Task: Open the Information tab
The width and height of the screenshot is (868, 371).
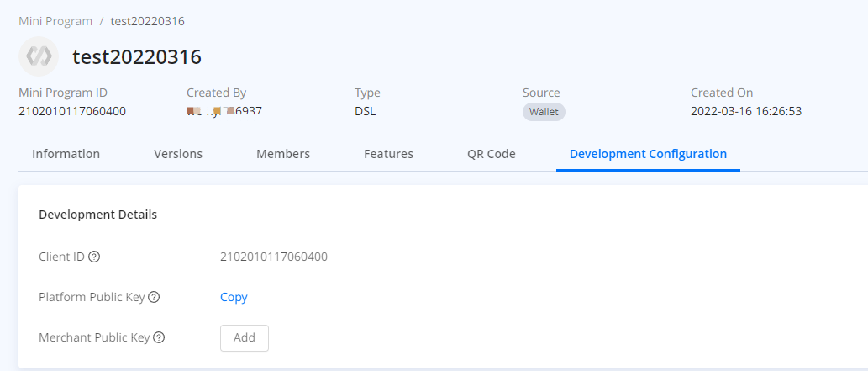Action: pyautogui.click(x=66, y=154)
